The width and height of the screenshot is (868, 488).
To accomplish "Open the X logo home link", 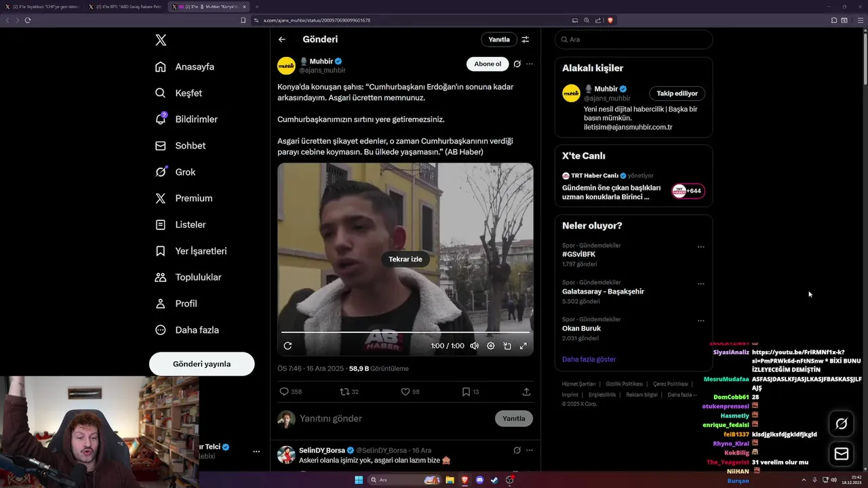I will coord(161,40).
